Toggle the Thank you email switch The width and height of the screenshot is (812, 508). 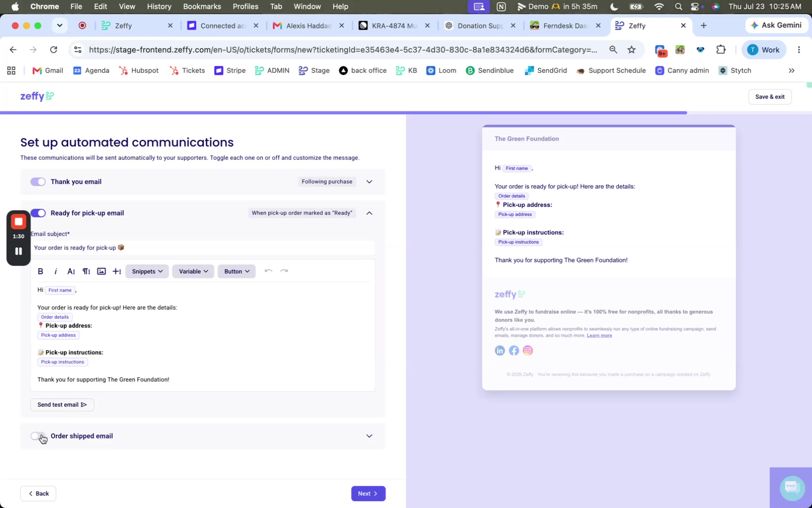[x=38, y=182]
